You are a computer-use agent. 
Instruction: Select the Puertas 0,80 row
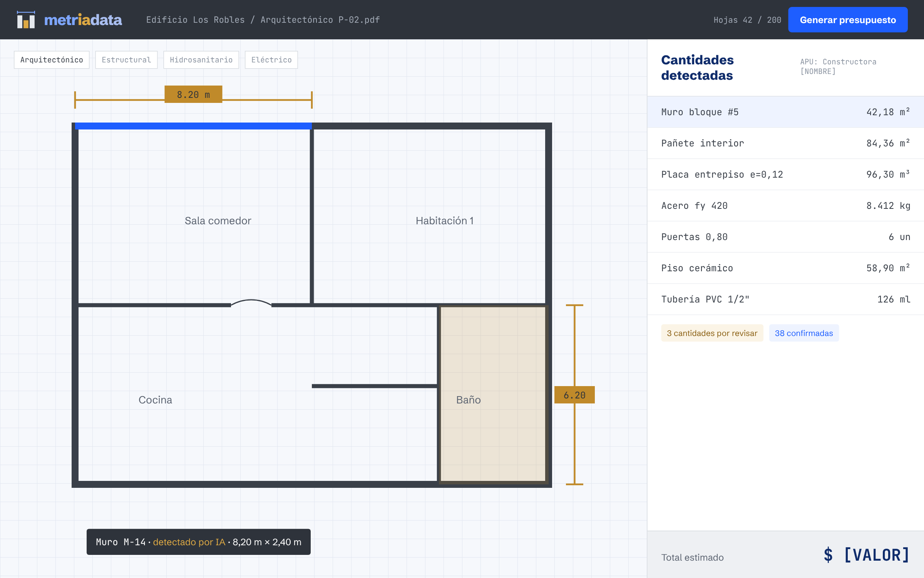pos(785,237)
